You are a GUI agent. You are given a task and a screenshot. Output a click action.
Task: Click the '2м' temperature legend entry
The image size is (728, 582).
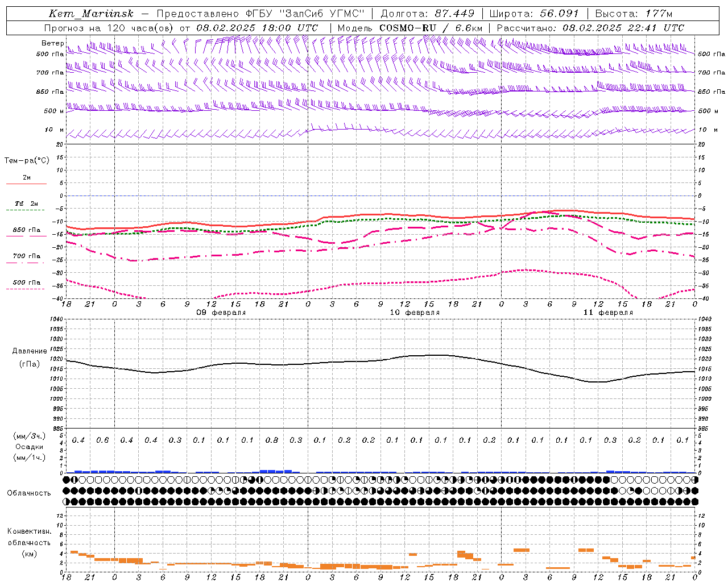27,178
